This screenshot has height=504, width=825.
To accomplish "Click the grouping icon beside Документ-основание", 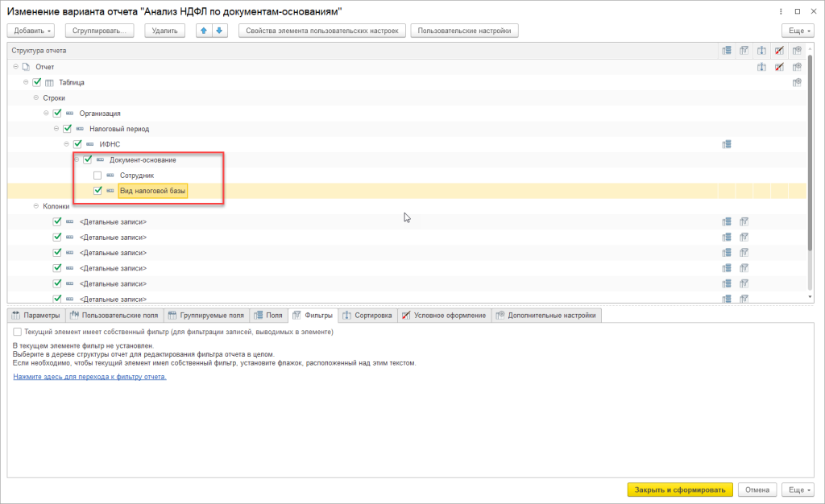I will point(100,159).
